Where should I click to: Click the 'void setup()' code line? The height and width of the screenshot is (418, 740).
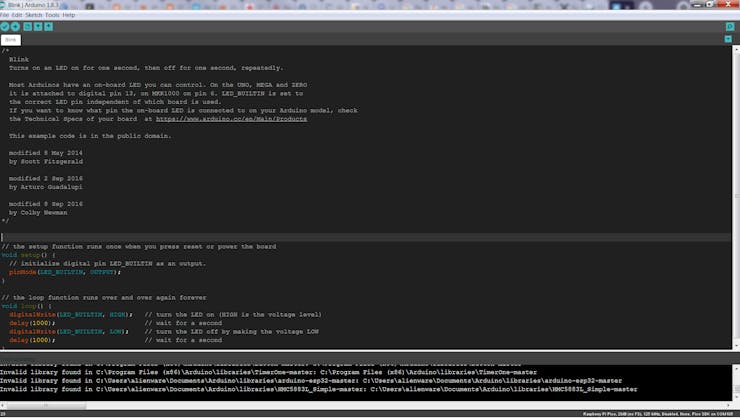[28, 255]
